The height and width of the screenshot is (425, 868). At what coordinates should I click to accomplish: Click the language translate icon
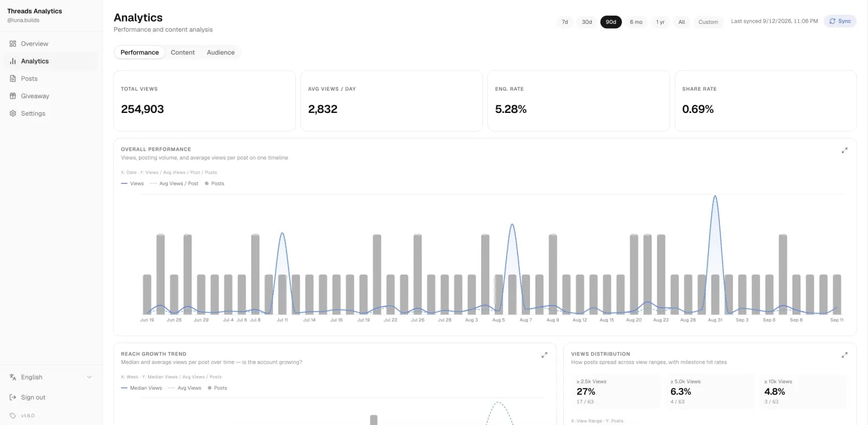[13, 377]
